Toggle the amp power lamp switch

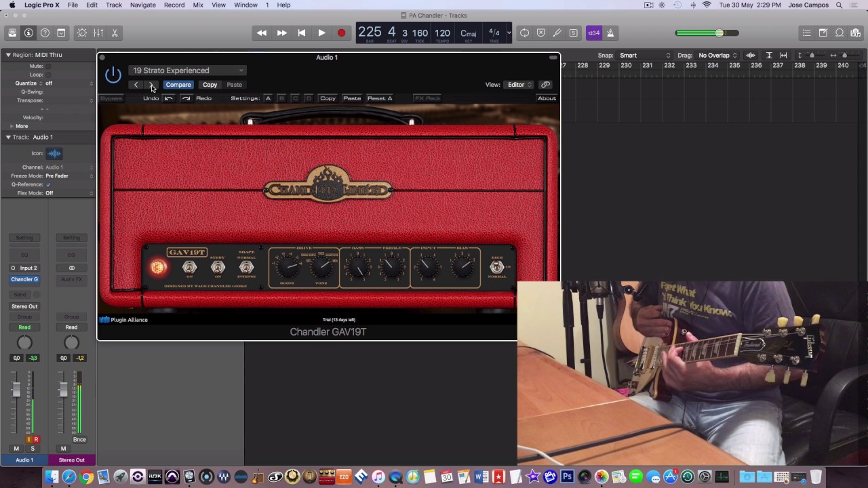coord(158,267)
